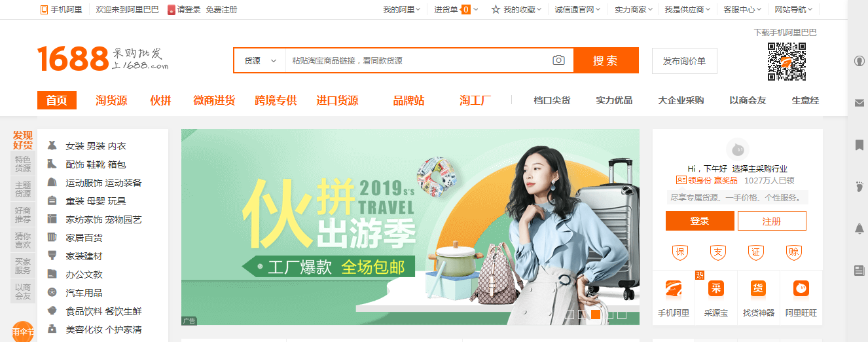
Task: Click the mail envelope sidebar icon
Action: (x=859, y=103)
